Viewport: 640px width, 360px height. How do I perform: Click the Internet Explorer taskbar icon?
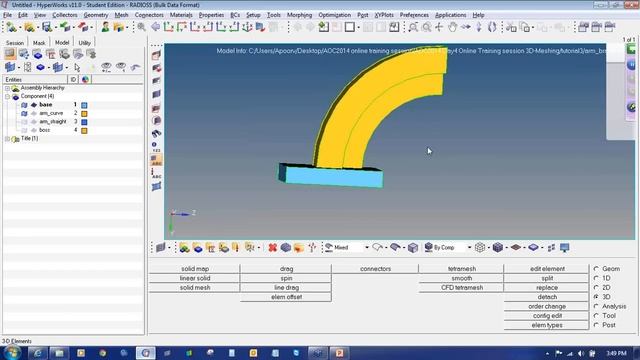tap(37, 353)
